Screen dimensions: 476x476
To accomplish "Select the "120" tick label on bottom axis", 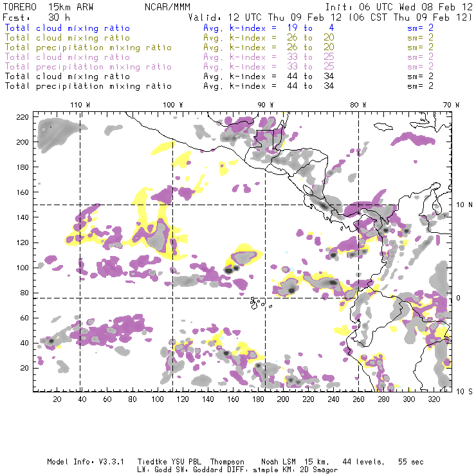I will point(183,399).
